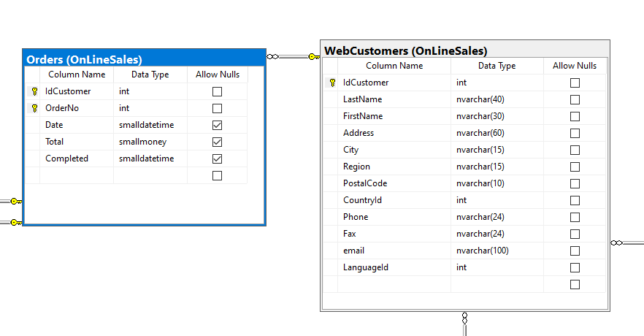Toggle Allow Nulls for the Total column
644x336 pixels.
[x=217, y=142]
